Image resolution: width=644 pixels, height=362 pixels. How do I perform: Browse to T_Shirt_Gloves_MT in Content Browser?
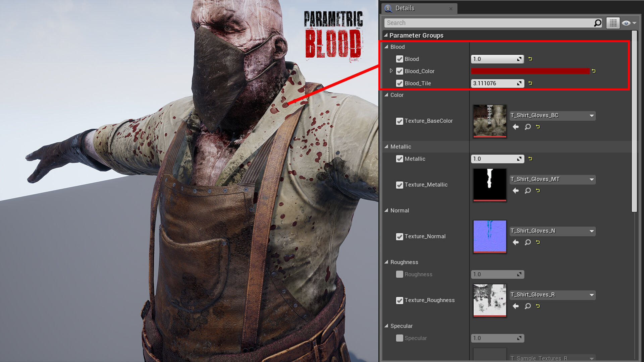pyautogui.click(x=528, y=190)
